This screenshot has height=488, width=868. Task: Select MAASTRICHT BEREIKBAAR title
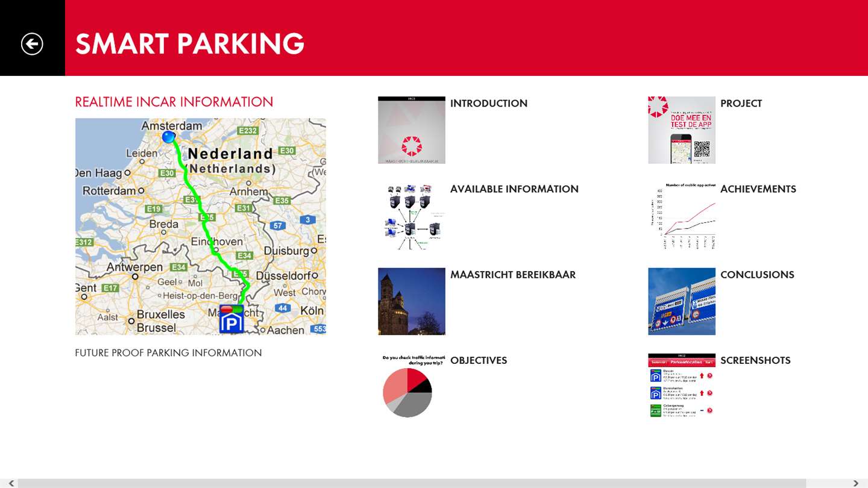click(513, 275)
